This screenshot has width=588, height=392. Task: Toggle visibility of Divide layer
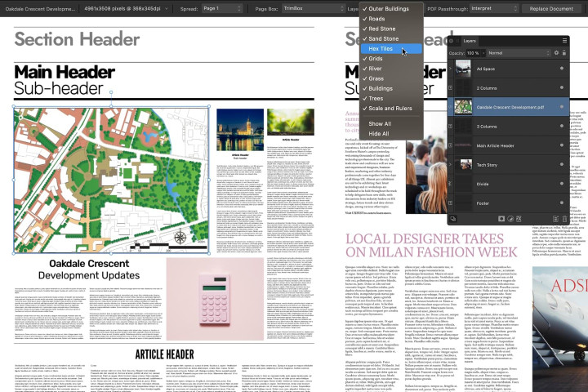[562, 184]
